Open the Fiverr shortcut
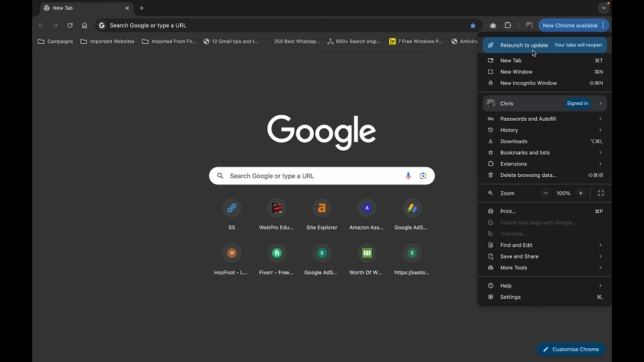644x362 pixels. 276,260
